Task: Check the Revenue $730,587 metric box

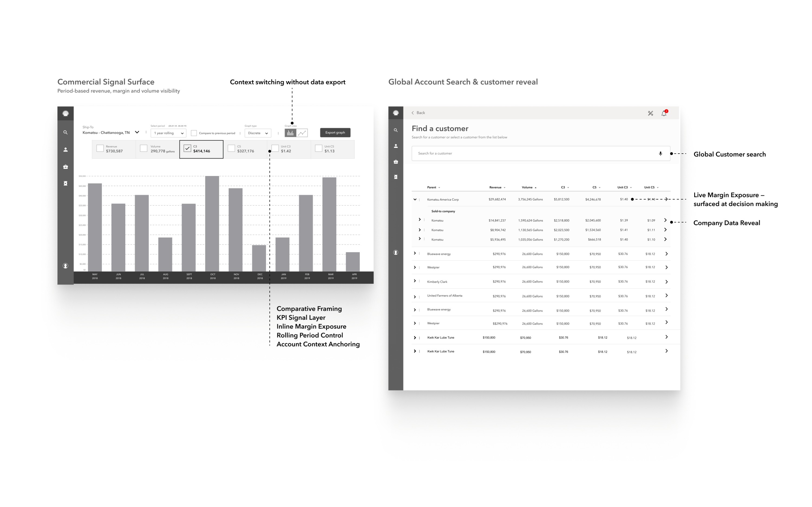Action: tap(100, 148)
